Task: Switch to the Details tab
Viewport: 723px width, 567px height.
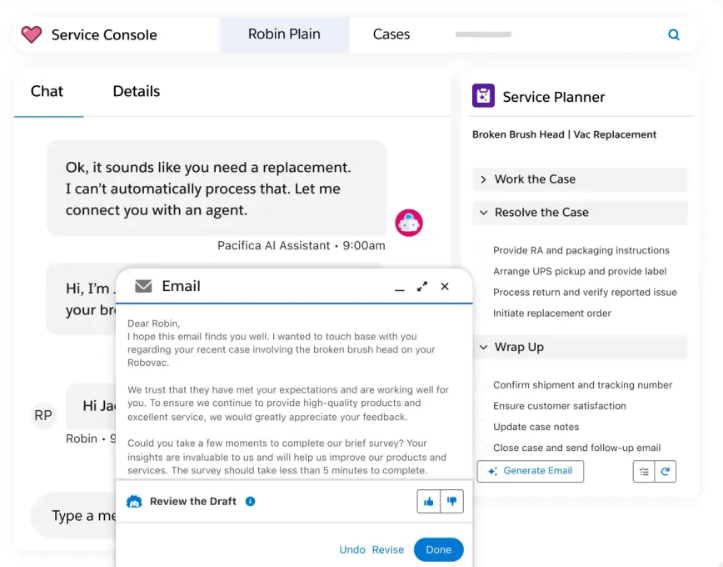Action: (x=136, y=91)
